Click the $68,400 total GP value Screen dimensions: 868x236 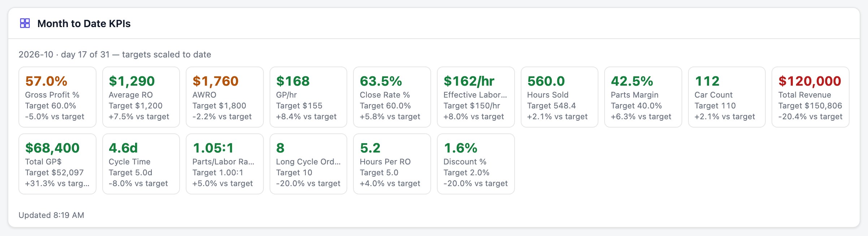tap(52, 148)
